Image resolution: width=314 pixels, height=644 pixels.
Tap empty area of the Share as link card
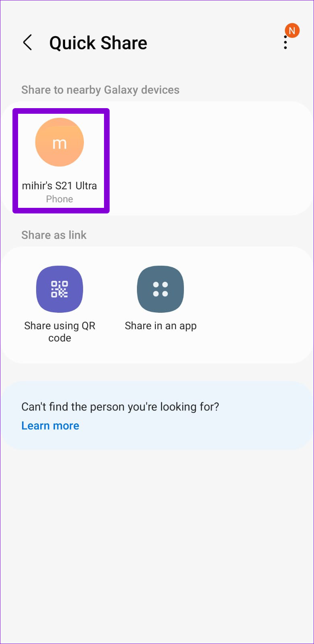tap(257, 305)
